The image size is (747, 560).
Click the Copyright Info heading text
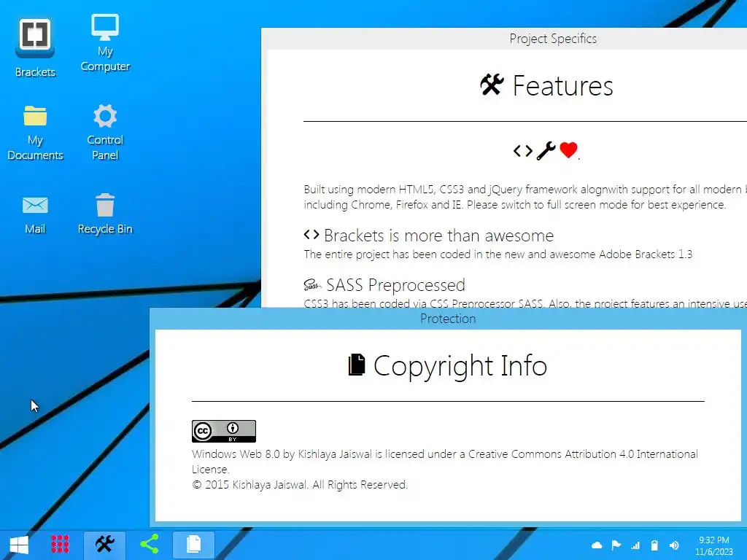pyautogui.click(x=460, y=366)
